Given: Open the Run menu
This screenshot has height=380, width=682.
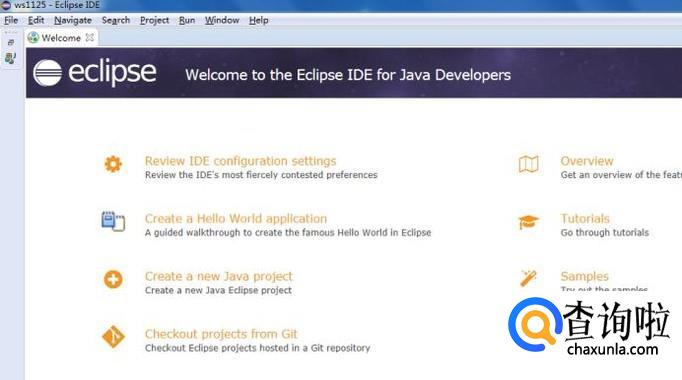Looking at the screenshot, I should coord(187,20).
